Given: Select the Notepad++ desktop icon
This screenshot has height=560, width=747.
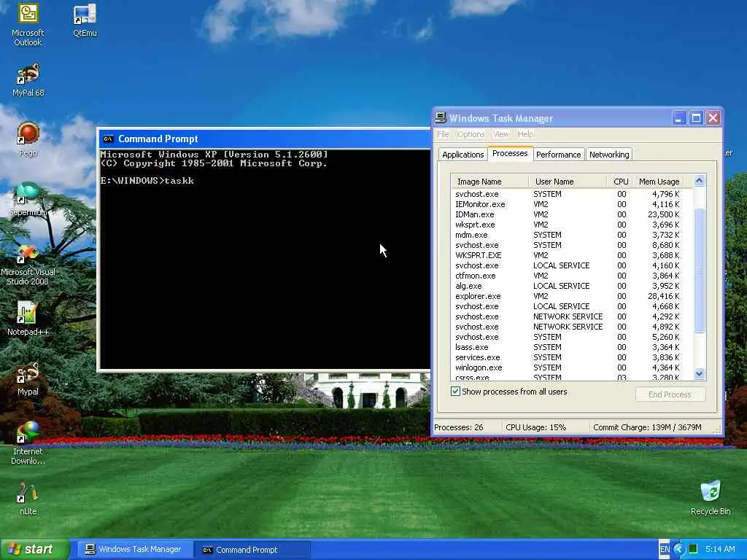Looking at the screenshot, I should 28,318.
